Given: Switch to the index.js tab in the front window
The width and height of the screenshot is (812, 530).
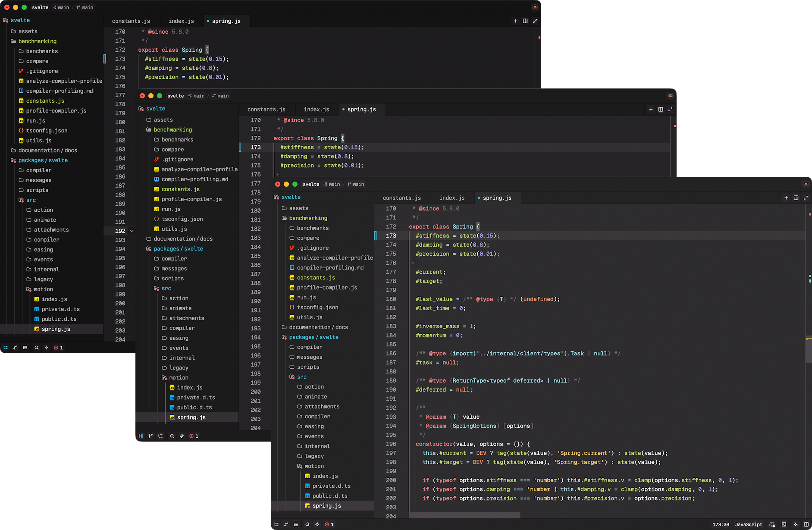Looking at the screenshot, I should [452, 198].
